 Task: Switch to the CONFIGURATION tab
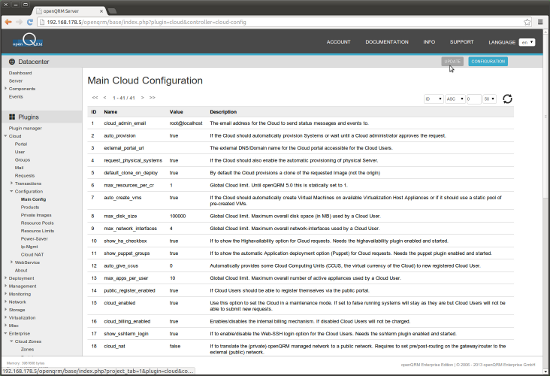pos(488,61)
